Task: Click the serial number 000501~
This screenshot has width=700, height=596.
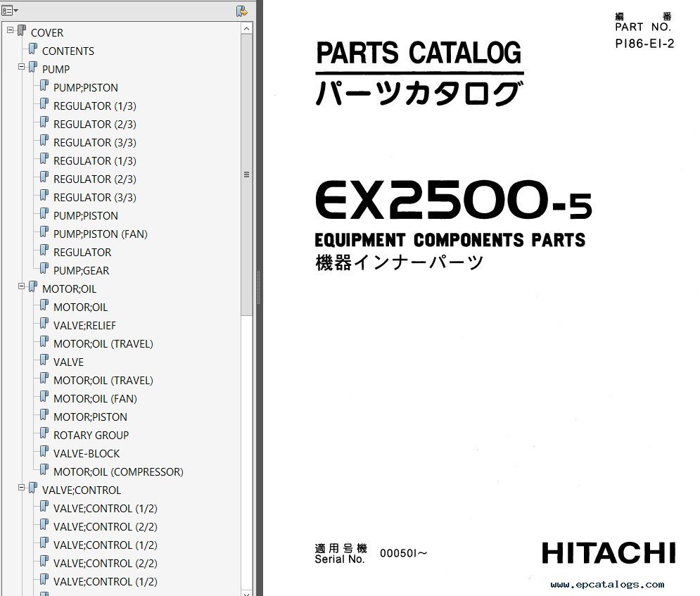Action: [404, 553]
